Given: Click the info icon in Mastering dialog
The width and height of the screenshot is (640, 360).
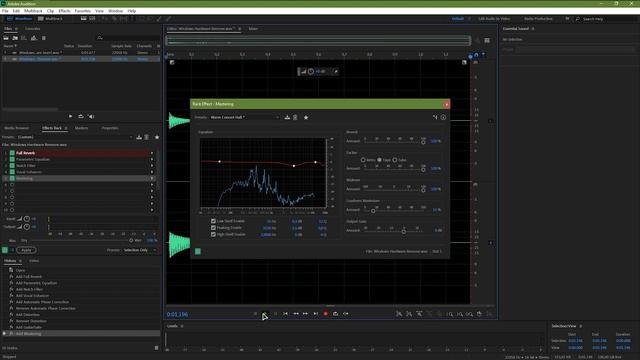Looking at the screenshot, I should point(443,118).
